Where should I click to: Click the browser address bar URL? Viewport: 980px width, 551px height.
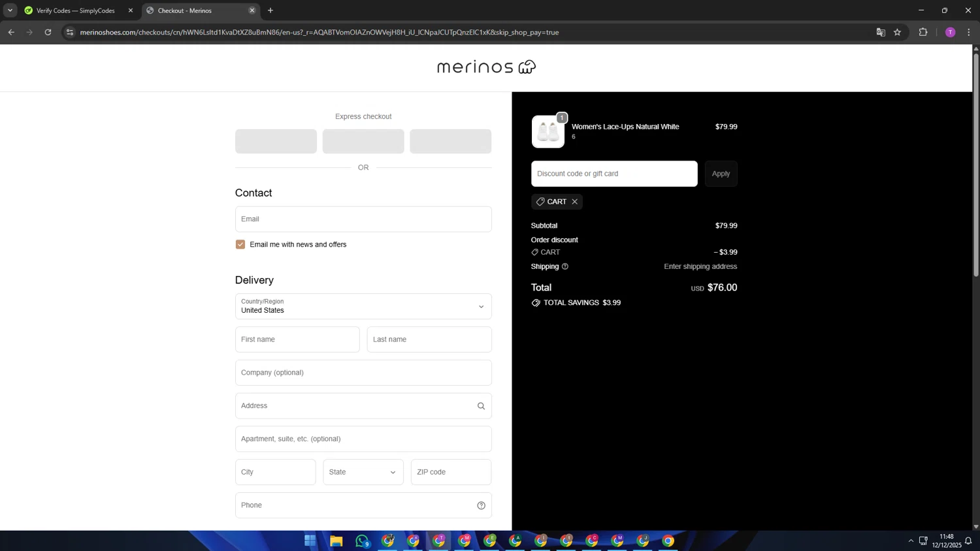tap(319, 32)
